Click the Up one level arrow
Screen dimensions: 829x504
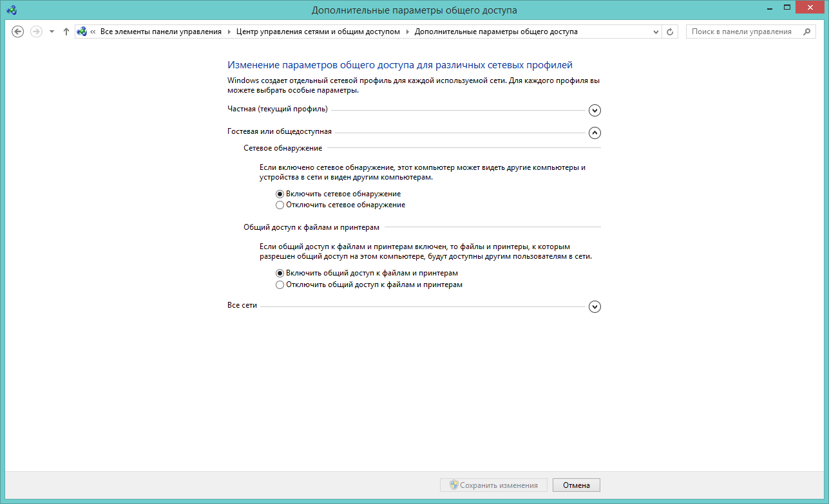coord(66,32)
